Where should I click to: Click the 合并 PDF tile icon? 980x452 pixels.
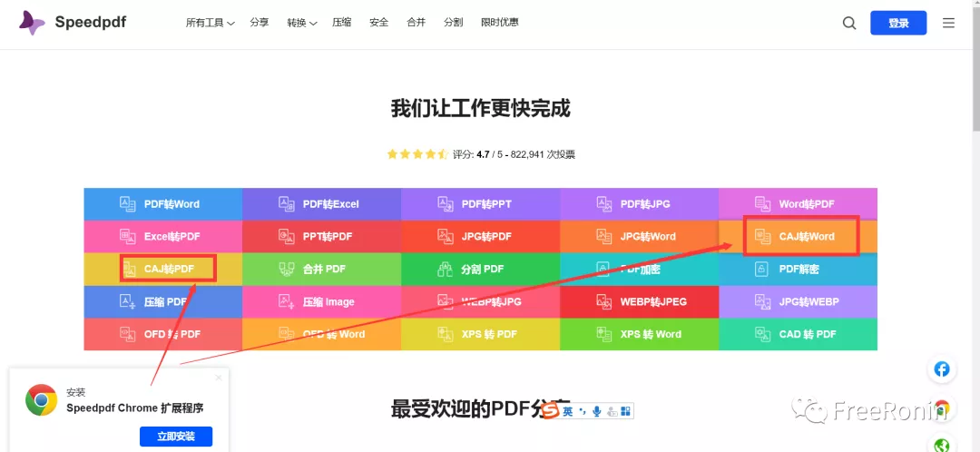(x=286, y=269)
